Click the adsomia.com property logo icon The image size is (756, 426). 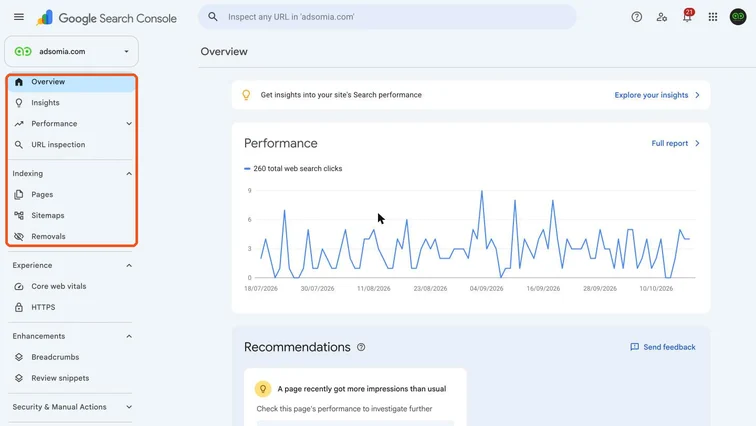[x=23, y=52]
